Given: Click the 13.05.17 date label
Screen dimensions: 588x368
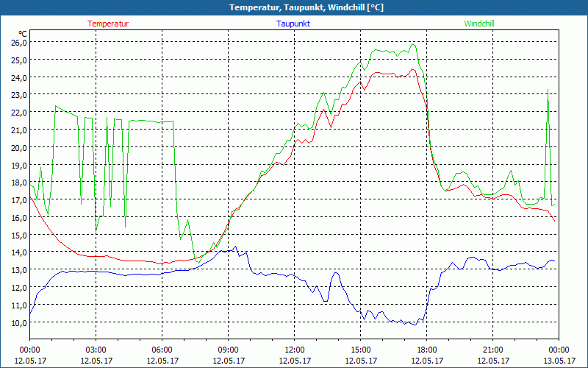Looking at the screenshot, I should click(559, 361).
